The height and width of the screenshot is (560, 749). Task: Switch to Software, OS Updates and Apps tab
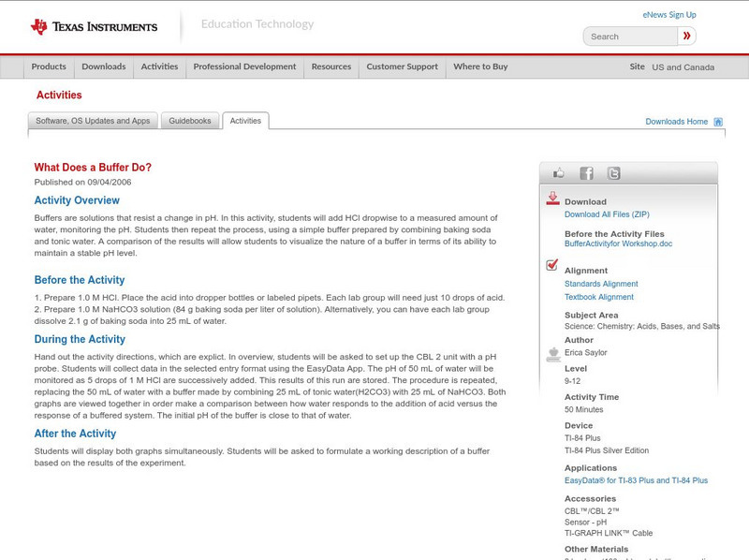[x=93, y=121]
